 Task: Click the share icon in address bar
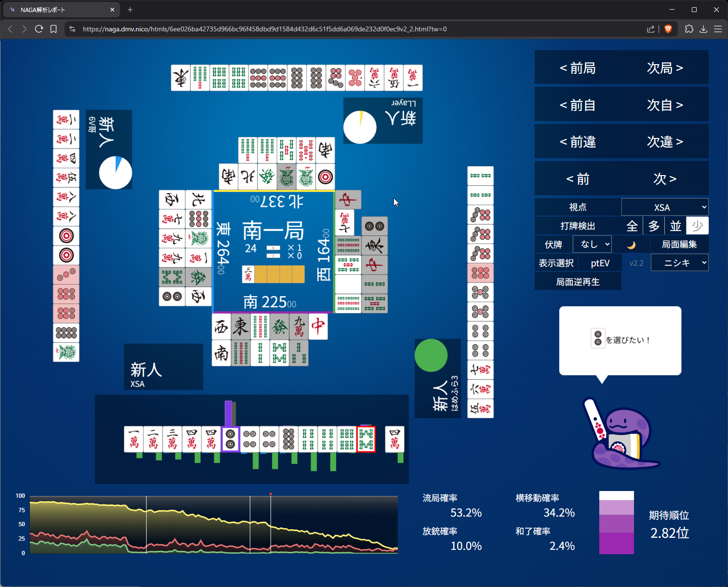coord(650,29)
